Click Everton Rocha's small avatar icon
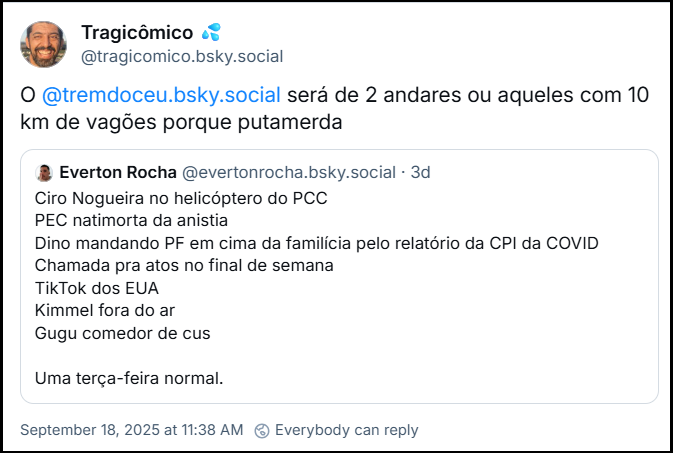The image size is (673, 453). click(x=43, y=172)
